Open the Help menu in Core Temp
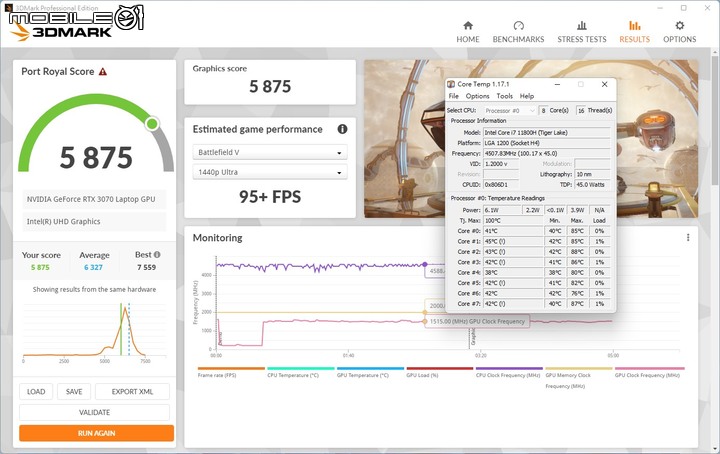This screenshot has height=454, width=720. coord(527,96)
